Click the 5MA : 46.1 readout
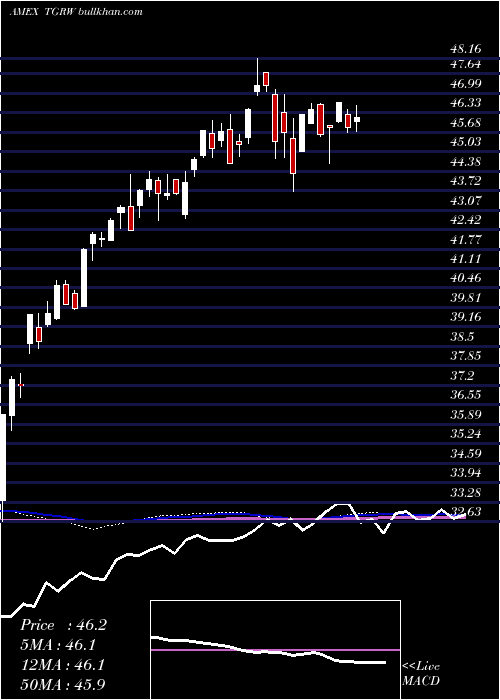The height and width of the screenshot is (700, 500). pyautogui.click(x=58, y=645)
